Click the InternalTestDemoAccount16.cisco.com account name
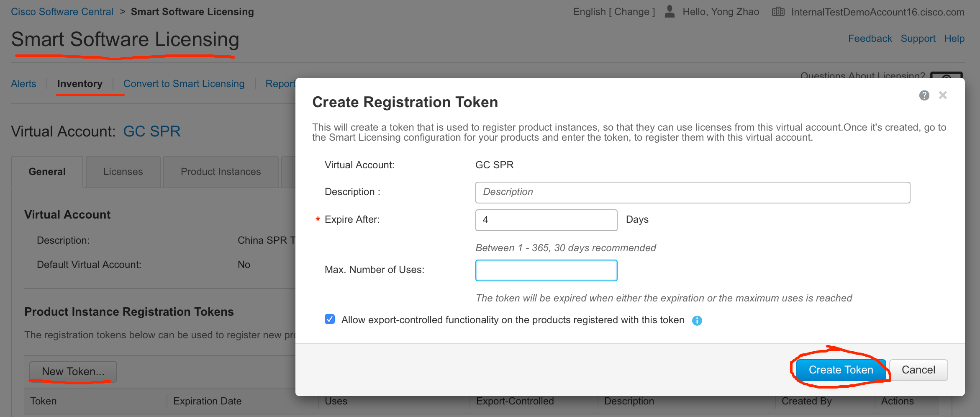This screenshot has height=417, width=980. [877, 12]
